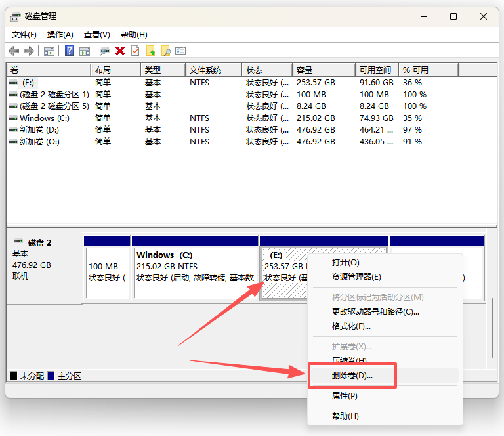Viewport: 504px width, 436px height.
Task: Select 新加卷 (D:) in the volume list
Action: click(x=39, y=130)
